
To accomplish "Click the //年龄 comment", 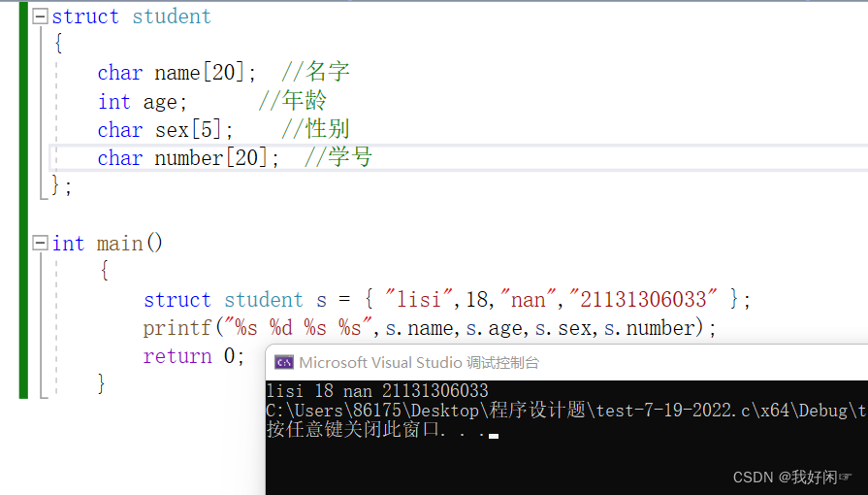I will [x=293, y=101].
